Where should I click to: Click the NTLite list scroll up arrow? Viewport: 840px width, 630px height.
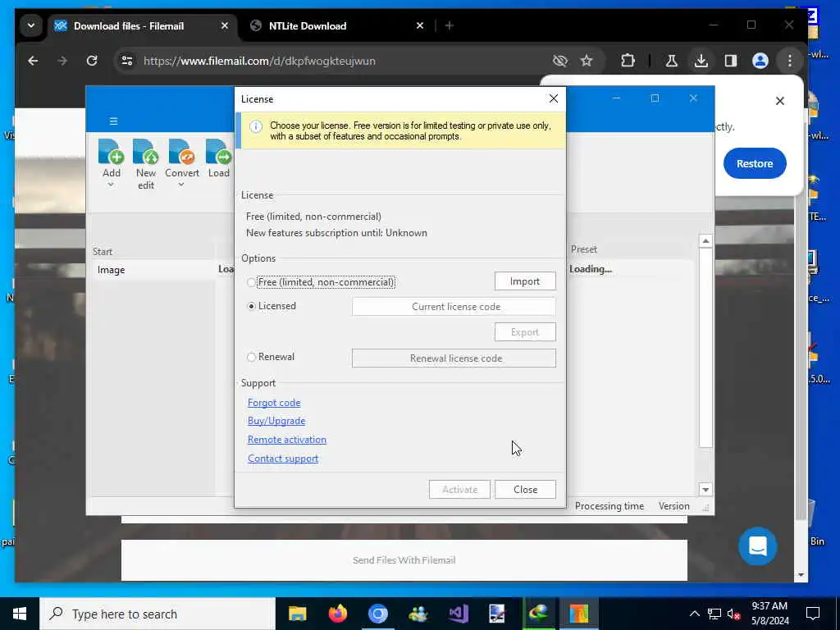705,241
